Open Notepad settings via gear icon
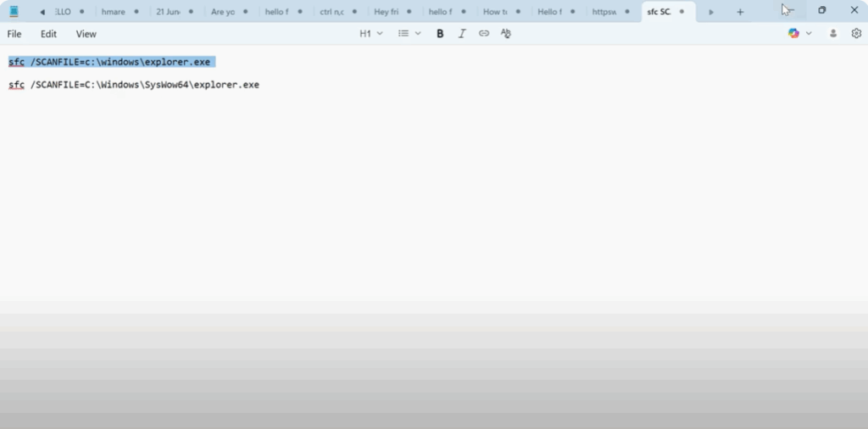The image size is (868, 429). coord(856,34)
